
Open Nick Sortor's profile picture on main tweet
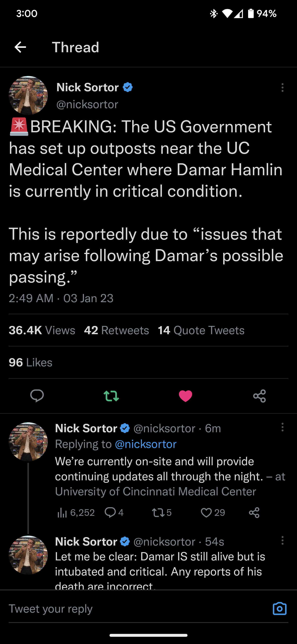pos(28,95)
